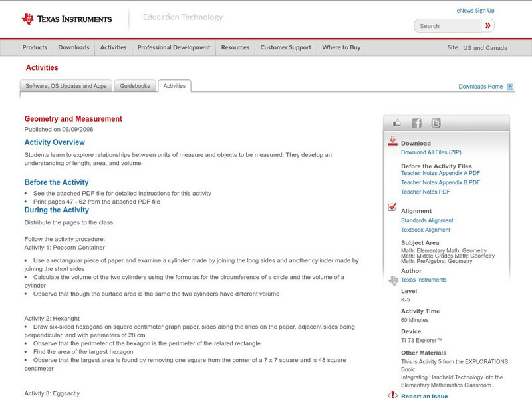
Task: Share via the Facebook icon
Action: [416, 123]
